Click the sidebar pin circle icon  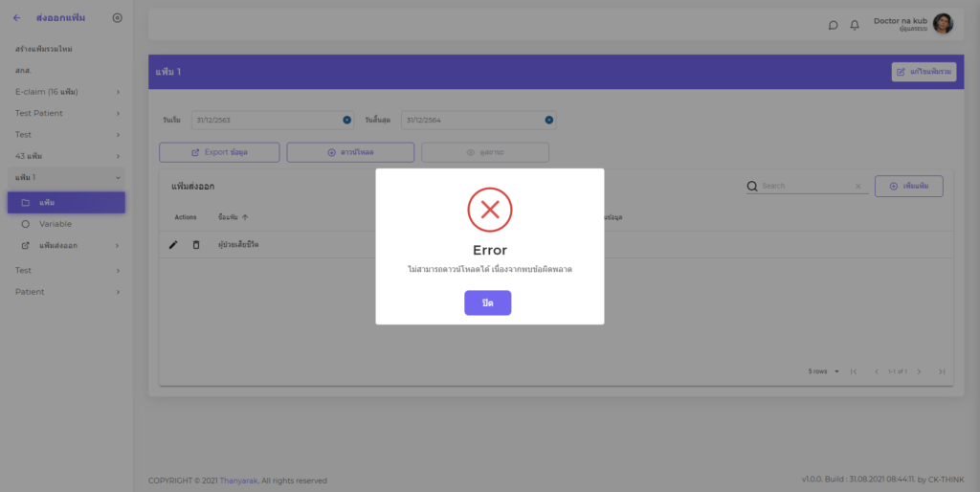117,17
